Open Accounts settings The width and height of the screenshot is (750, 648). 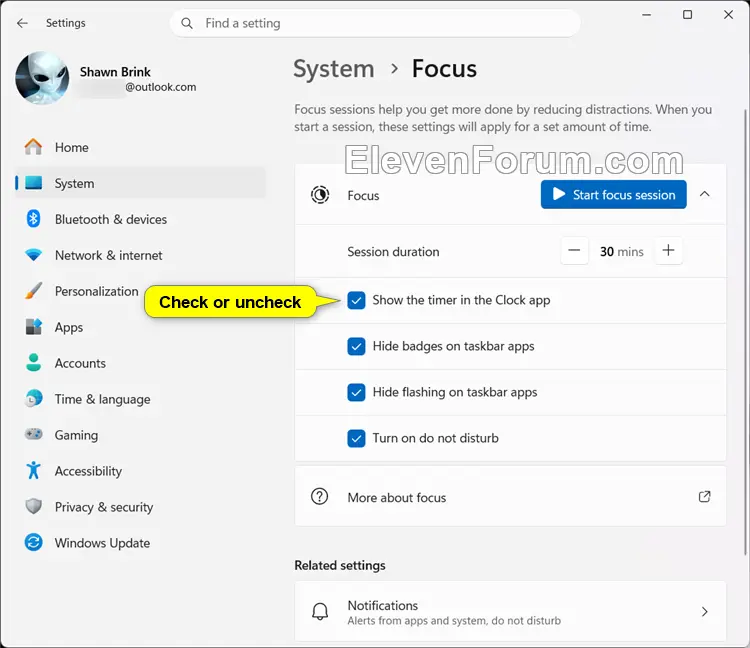140,363
